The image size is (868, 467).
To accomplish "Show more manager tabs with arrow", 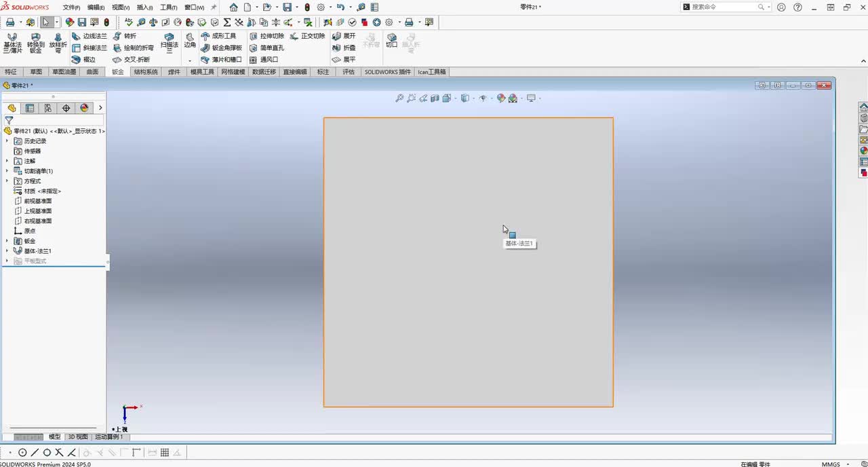I will pos(100,108).
